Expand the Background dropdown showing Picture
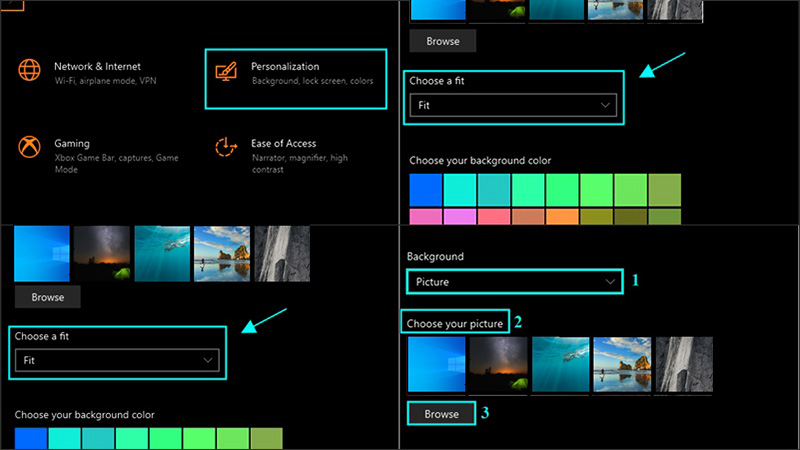This screenshot has width=800, height=450. tap(515, 282)
